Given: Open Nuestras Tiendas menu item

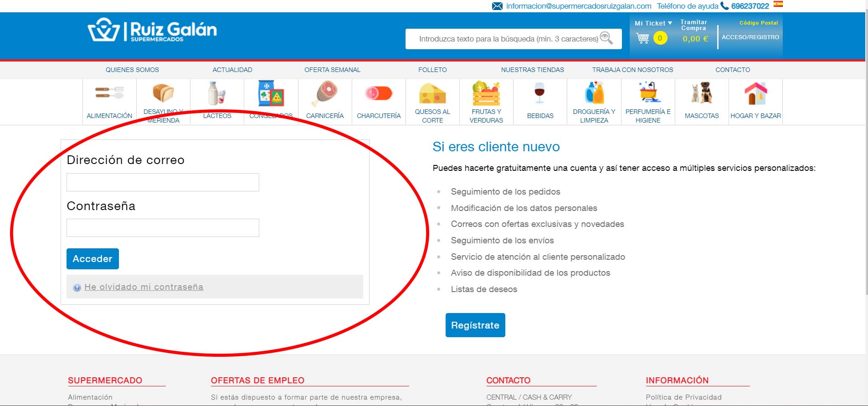Looking at the screenshot, I should point(533,70).
